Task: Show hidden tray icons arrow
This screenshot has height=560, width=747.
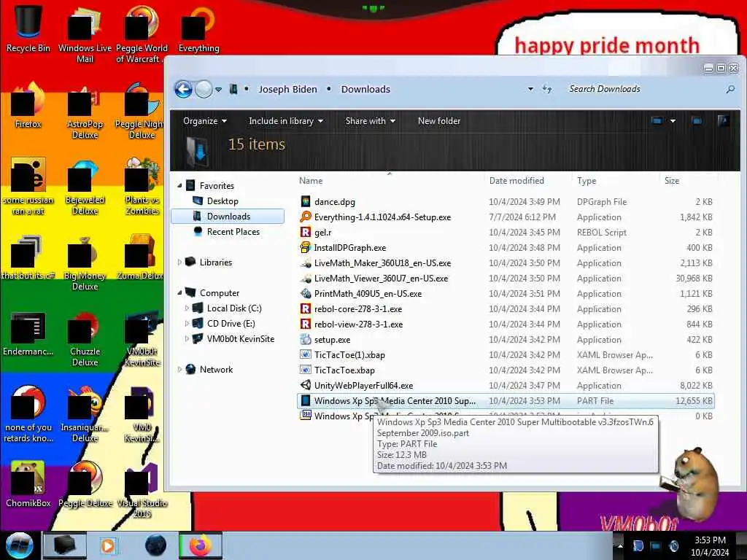Action: pyautogui.click(x=620, y=545)
